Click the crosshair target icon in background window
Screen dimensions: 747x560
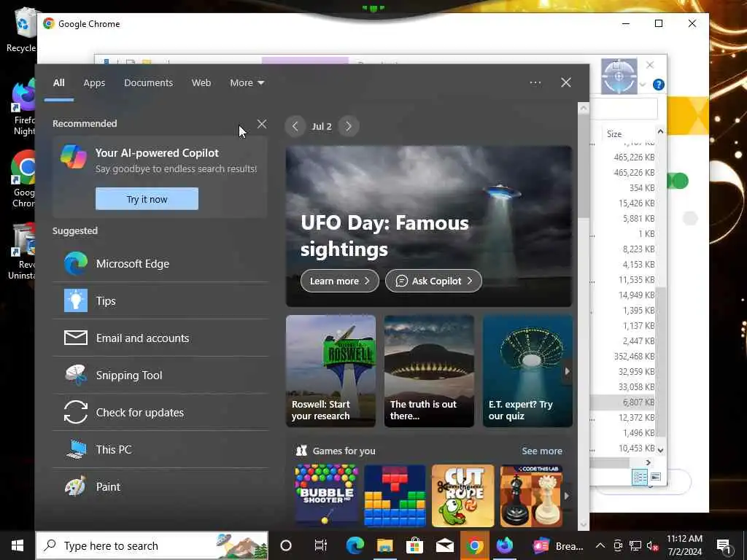619,76
